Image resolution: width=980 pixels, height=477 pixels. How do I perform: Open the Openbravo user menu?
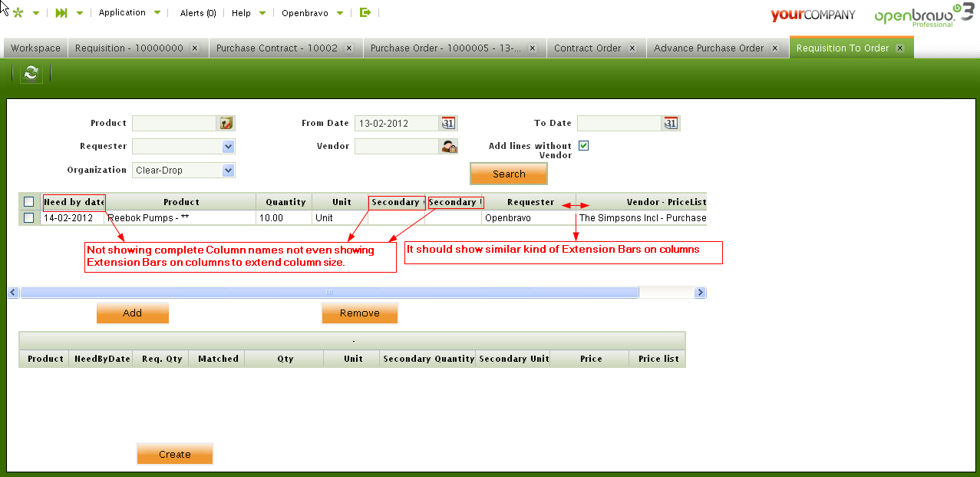312,13
